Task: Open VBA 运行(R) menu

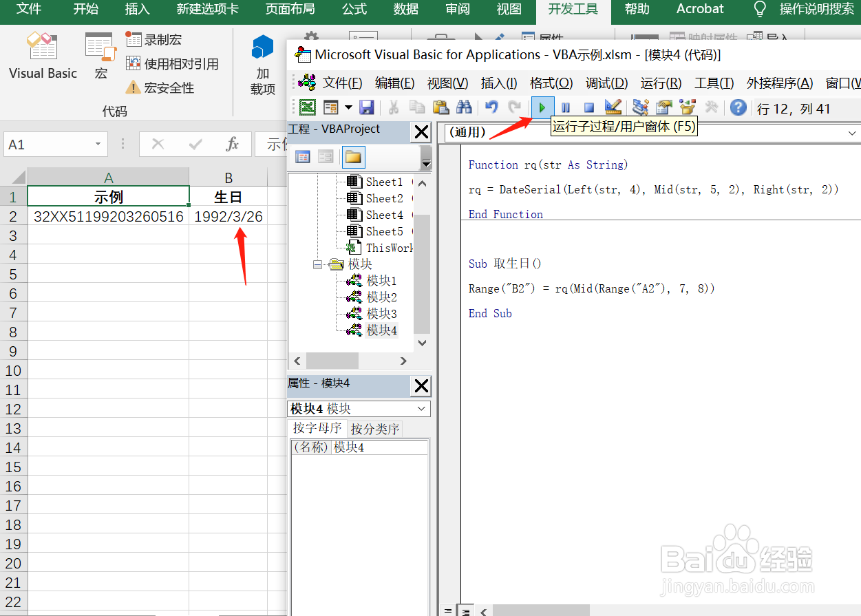Action: pyautogui.click(x=661, y=83)
